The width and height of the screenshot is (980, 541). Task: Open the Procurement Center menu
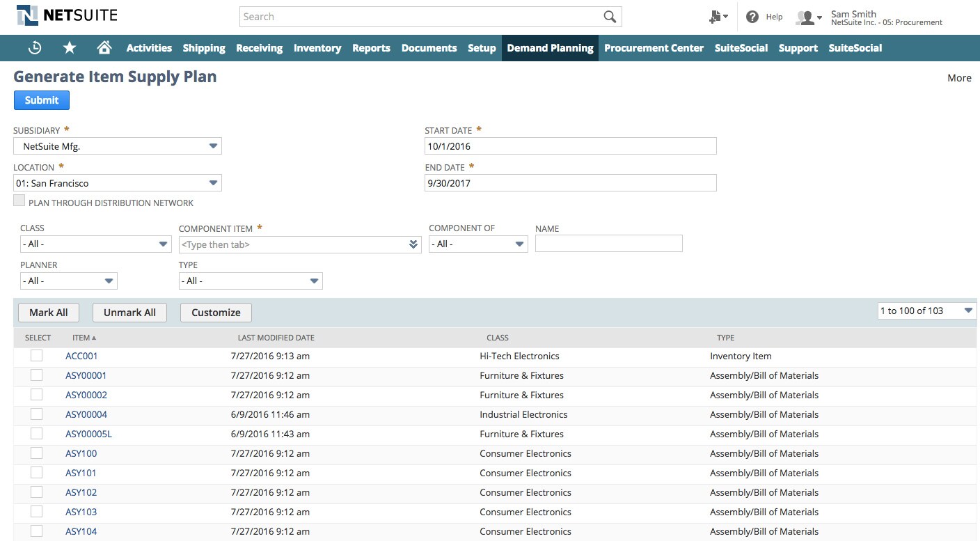[654, 48]
